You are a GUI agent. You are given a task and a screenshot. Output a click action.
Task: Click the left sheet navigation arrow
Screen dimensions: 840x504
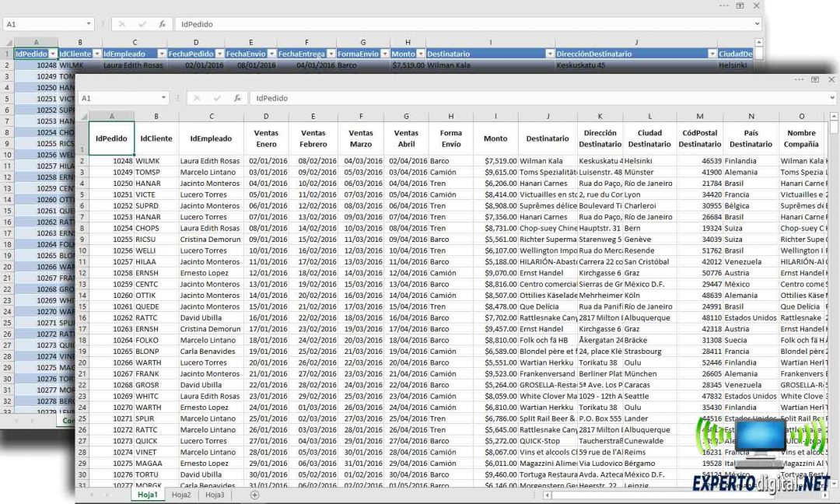point(92,495)
